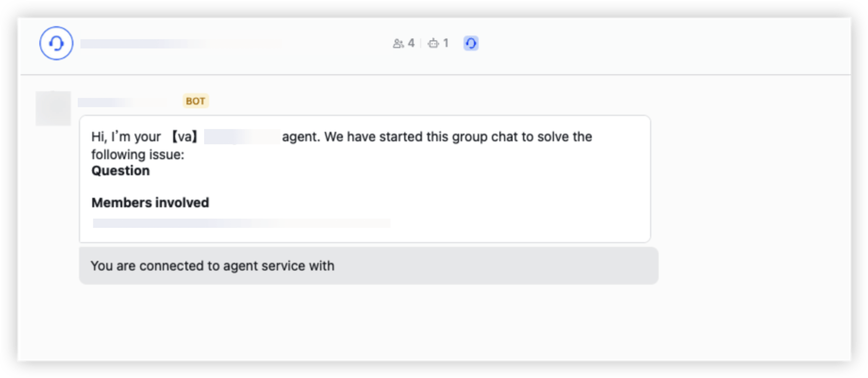Click the yellow BOT tag label
Screen dimensions: 868x378
click(x=195, y=101)
